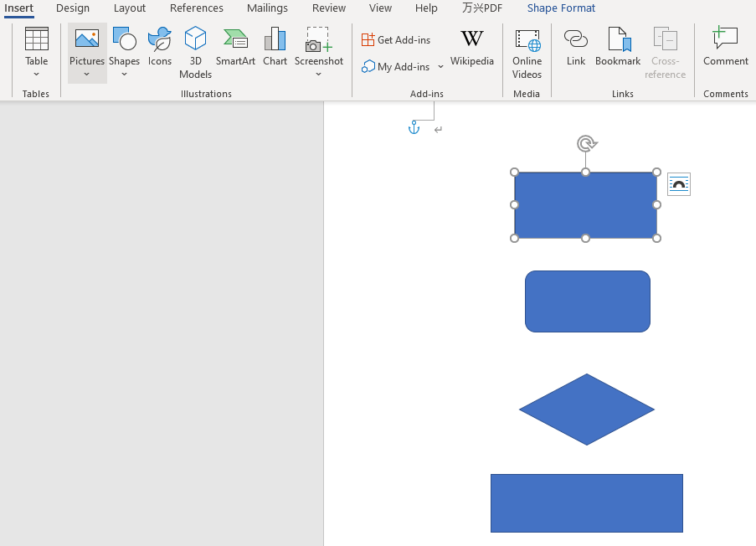Viewport: 756px width, 546px height.
Task: Insert a 3D Model
Action: click(x=195, y=53)
